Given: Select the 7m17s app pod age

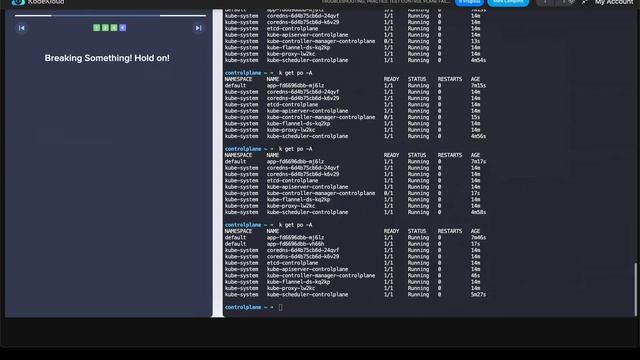Looking at the screenshot, I should click(x=478, y=162).
